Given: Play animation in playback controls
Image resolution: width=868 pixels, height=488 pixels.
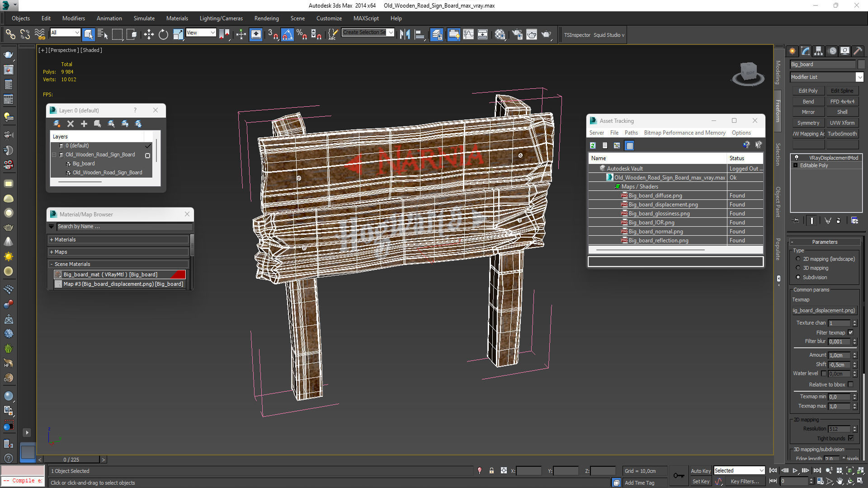Looking at the screenshot, I should 795,470.
